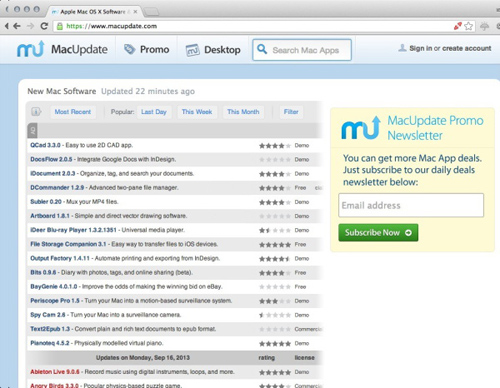Open DocsFlow 2.0.5 listing
500x388 pixels.
coord(51,159)
